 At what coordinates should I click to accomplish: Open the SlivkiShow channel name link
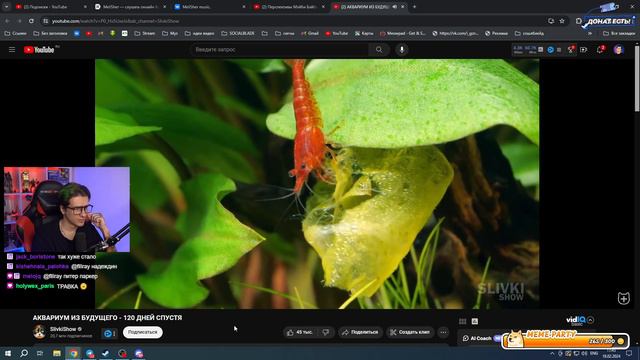tap(63, 329)
